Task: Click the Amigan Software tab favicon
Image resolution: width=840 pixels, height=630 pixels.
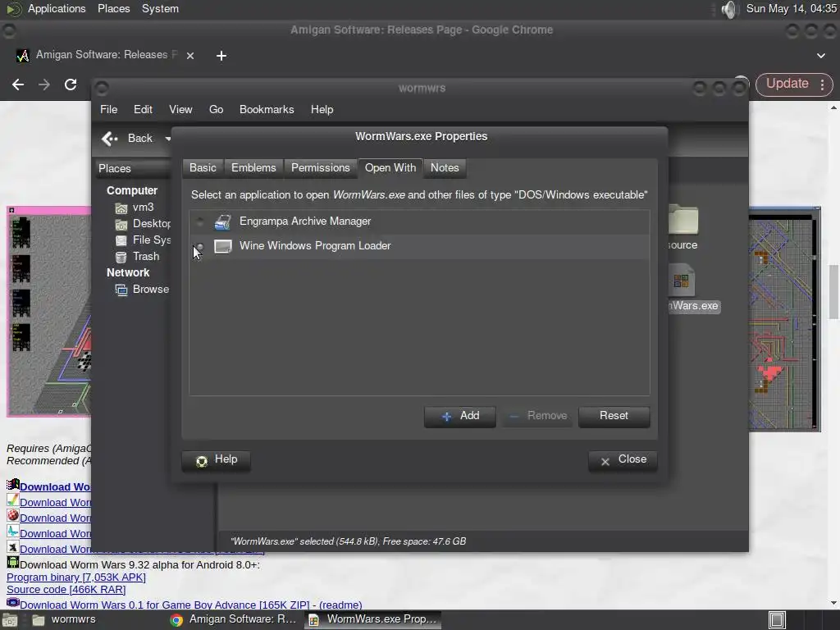Action: (22, 55)
